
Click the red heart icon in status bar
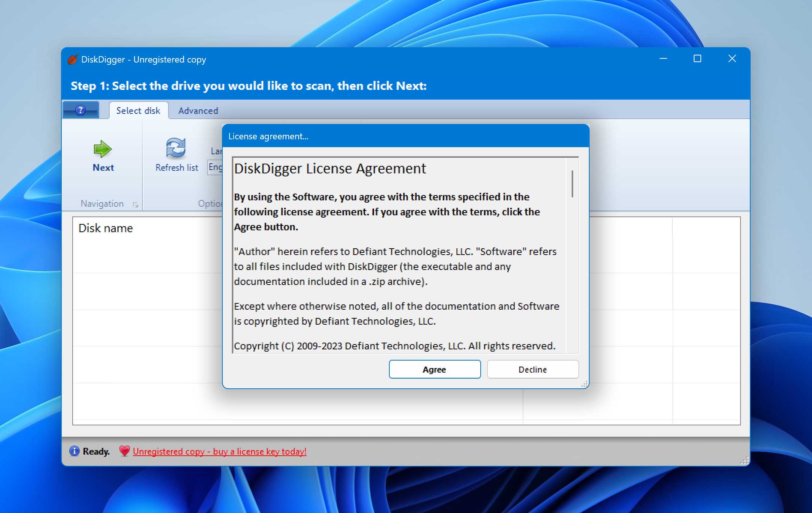pos(124,451)
